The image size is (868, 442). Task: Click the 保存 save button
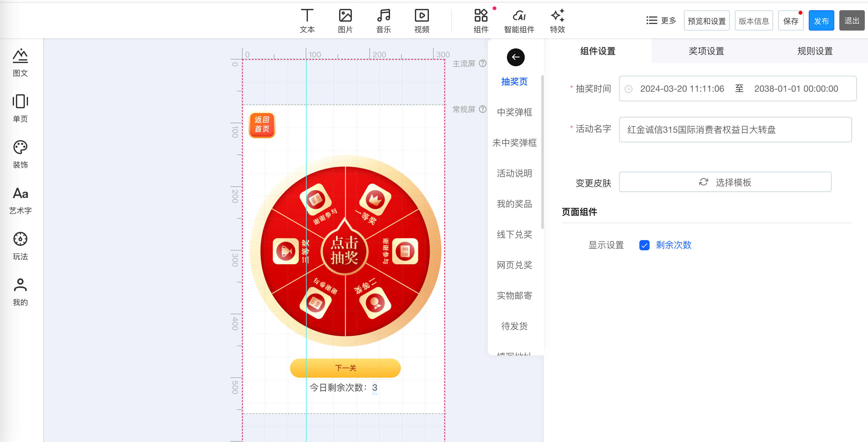791,21
